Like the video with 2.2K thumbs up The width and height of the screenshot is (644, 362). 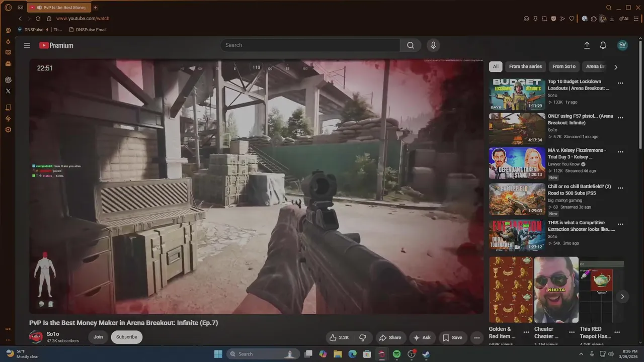coord(339,337)
